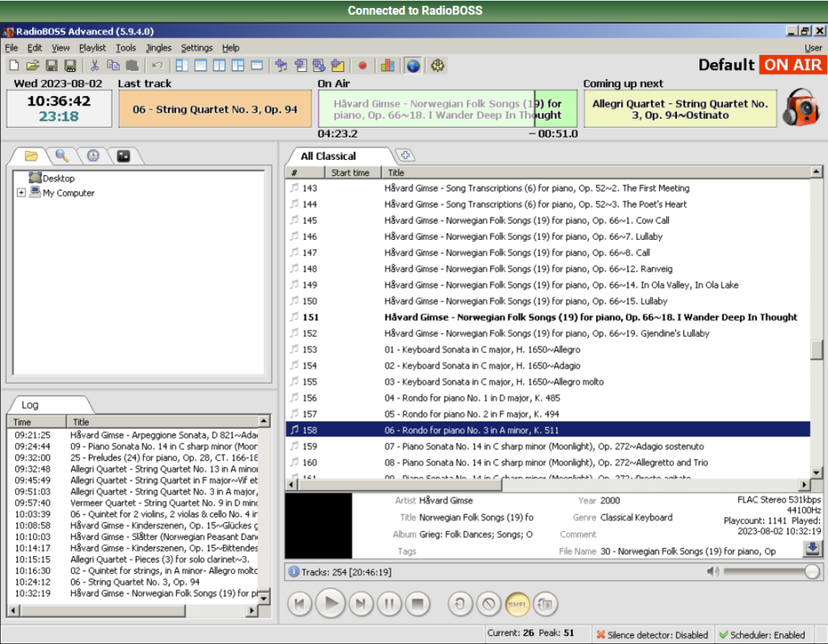
Task: Toggle the broadcast globe icon
Action: [413, 65]
